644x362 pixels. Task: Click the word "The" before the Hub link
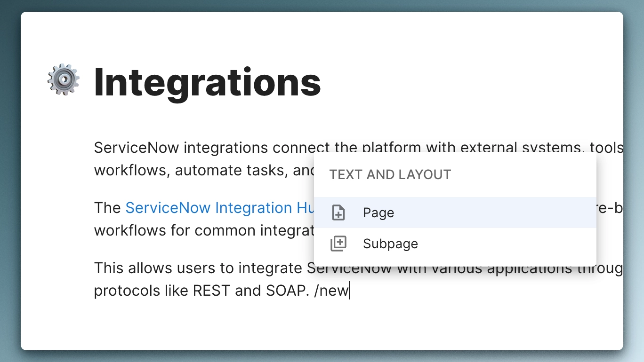[x=107, y=208]
